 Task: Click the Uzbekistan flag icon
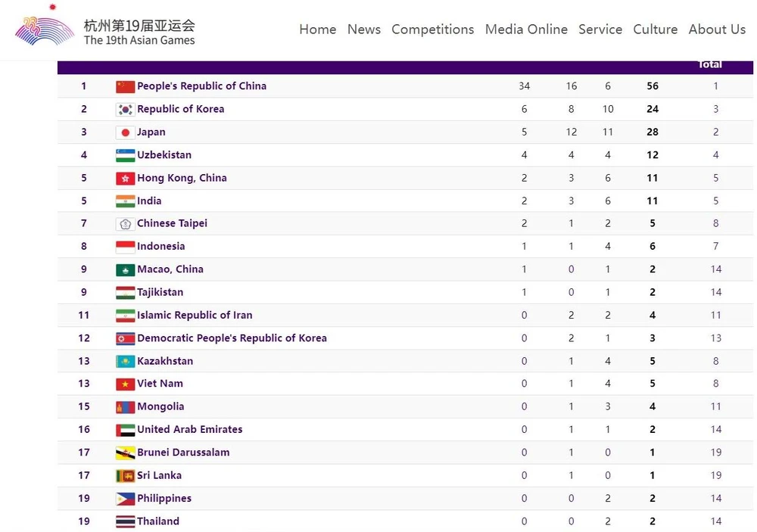click(125, 155)
